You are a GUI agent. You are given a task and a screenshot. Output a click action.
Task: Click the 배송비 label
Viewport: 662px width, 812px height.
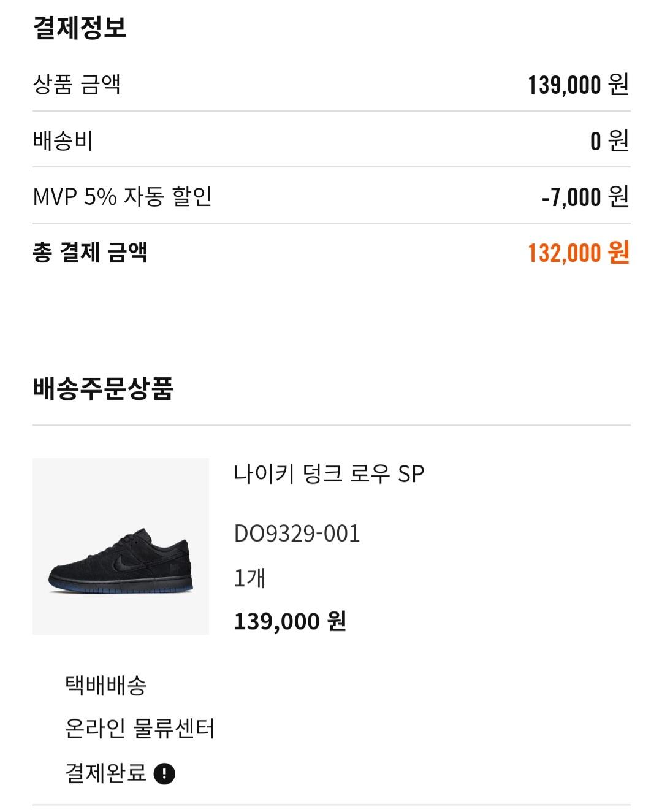tap(63, 140)
